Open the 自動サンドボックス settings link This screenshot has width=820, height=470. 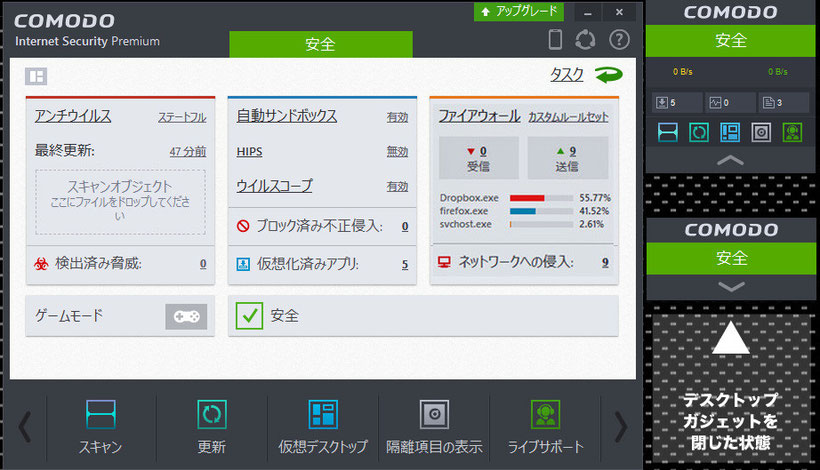tap(287, 116)
